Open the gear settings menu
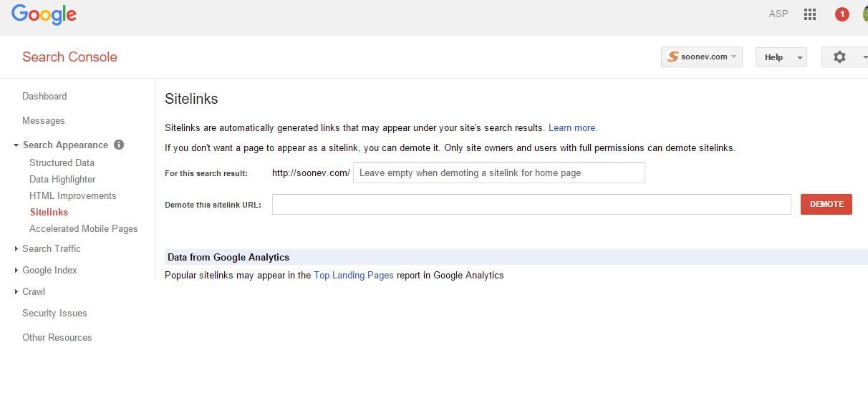 pyautogui.click(x=839, y=57)
